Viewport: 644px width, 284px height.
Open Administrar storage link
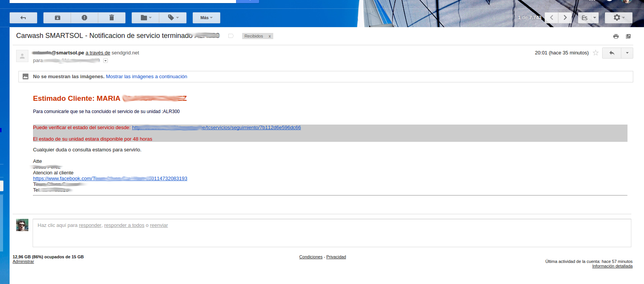pyautogui.click(x=23, y=262)
